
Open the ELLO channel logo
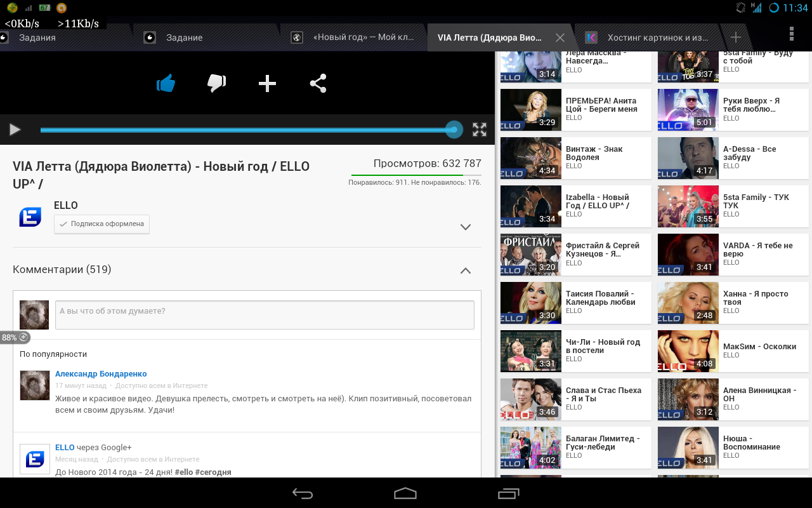[30, 217]
